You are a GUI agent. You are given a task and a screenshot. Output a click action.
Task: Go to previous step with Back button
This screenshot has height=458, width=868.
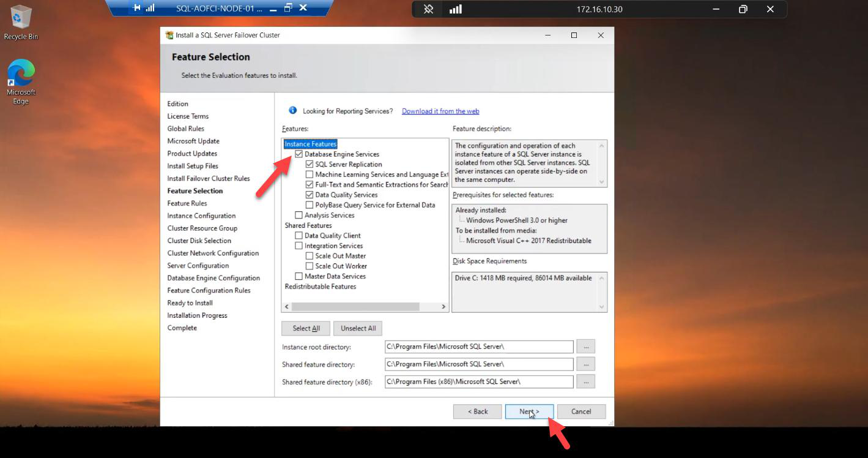pyautogui.click(x=478, y=411)
